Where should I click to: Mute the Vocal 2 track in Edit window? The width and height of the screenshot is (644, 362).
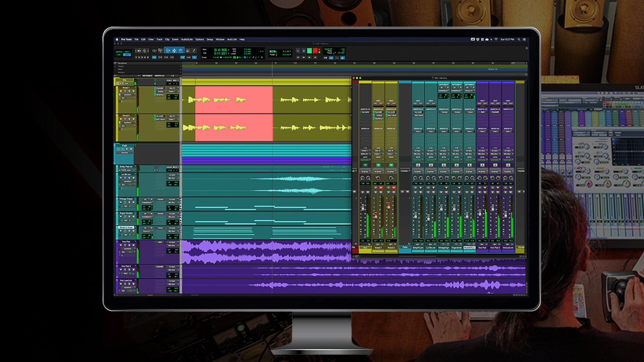pyautogui.click(x=134, y=119)
